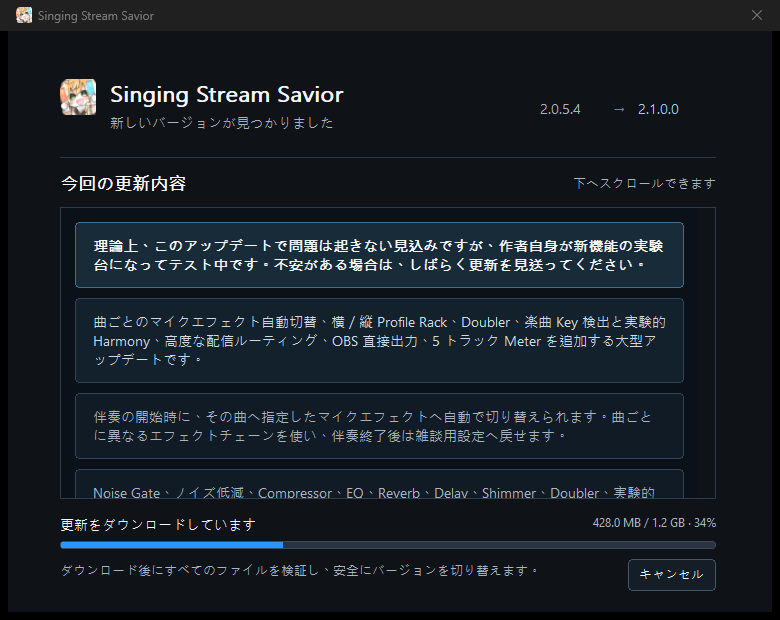Click the large Singing Stream Savior logo
The width and height of the screenshot is (780, 620).
78,97
